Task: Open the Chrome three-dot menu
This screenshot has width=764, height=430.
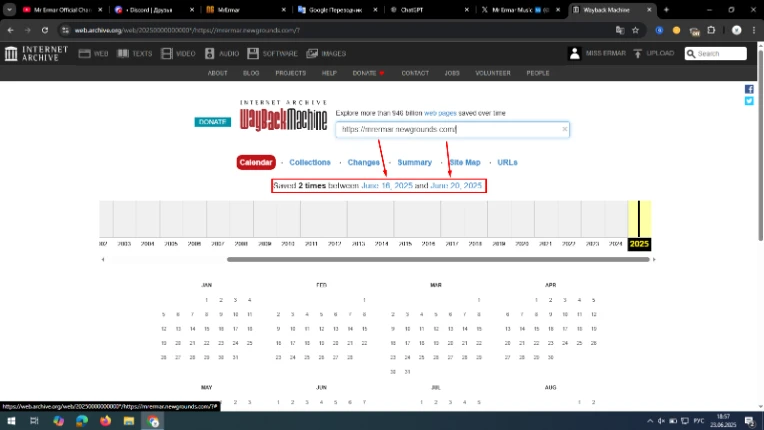Action: (x=754, y=30)
